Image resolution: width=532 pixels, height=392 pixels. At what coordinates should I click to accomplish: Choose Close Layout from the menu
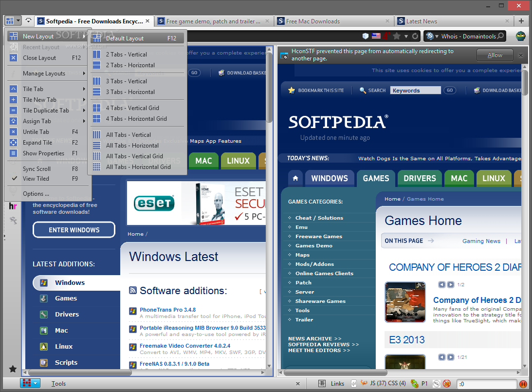48,57
